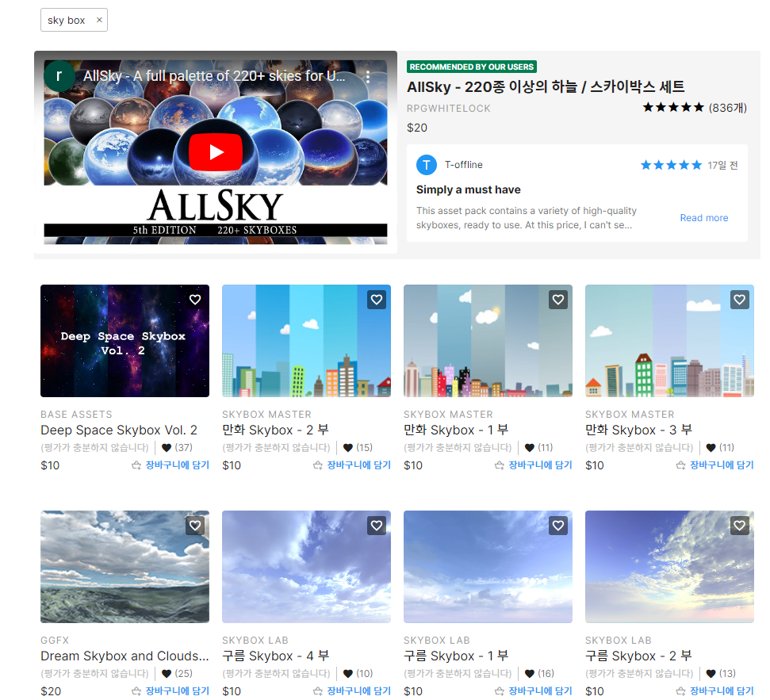Favorite 만화 Skybox - 1 부
Image resolution: width=770 pixels, height=700 pixels.
coord(557,300)
